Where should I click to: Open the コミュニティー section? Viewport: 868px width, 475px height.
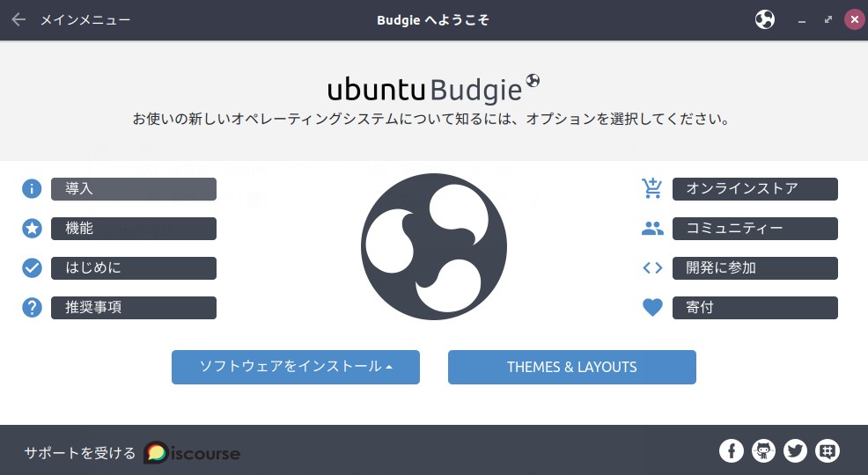pyautogui.click(x=755, y=229)
